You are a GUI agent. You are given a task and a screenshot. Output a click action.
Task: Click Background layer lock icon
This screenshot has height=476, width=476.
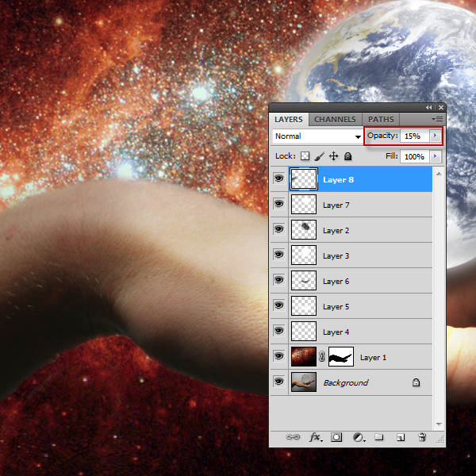(416, 382)
